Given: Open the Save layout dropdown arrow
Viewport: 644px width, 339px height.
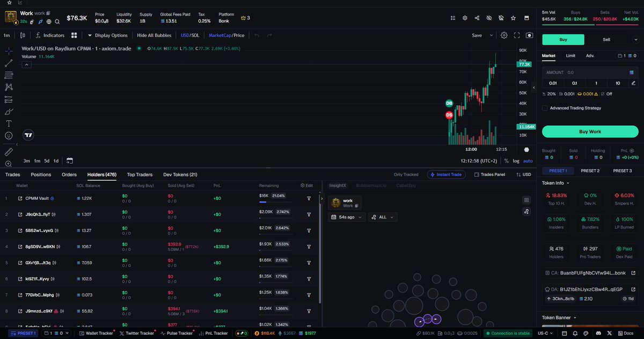Looking at the screenshot, I should (x=491, y=35).
